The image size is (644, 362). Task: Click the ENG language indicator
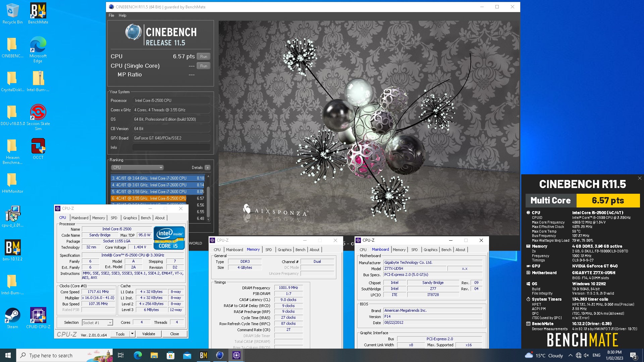click(x=597, y=355)
